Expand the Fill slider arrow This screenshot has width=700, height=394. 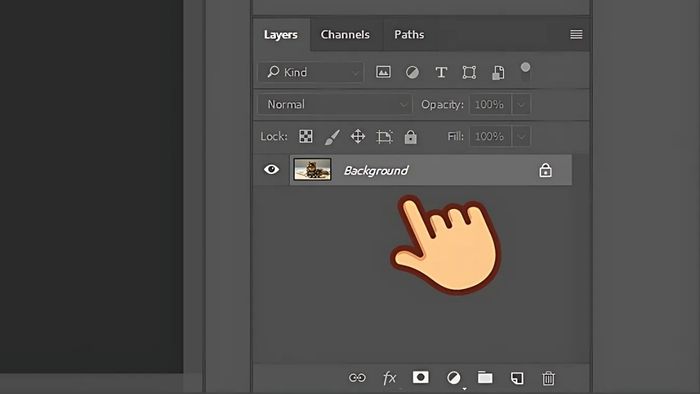tap(521, 136)
